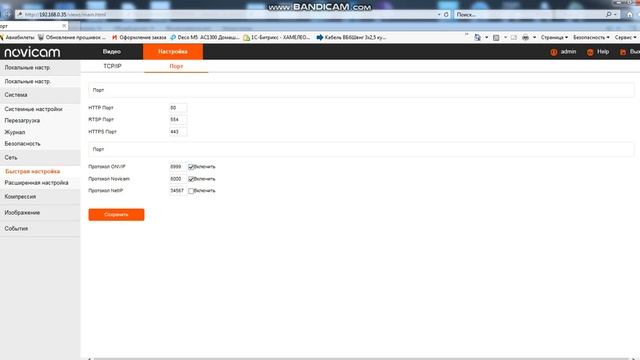Screen dimensions: 640x360
Task: Click the browser address bar
Action: coord(226,14)
